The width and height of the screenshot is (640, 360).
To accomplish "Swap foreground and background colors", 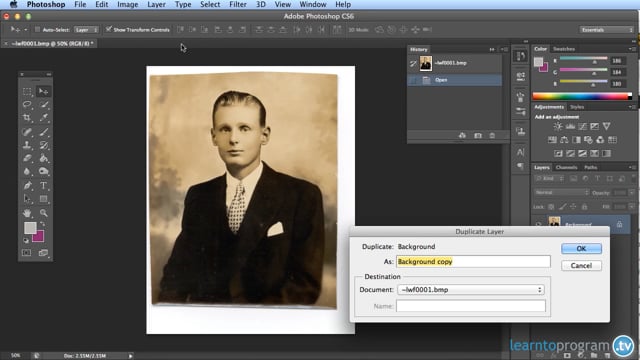I will (42, 224).
